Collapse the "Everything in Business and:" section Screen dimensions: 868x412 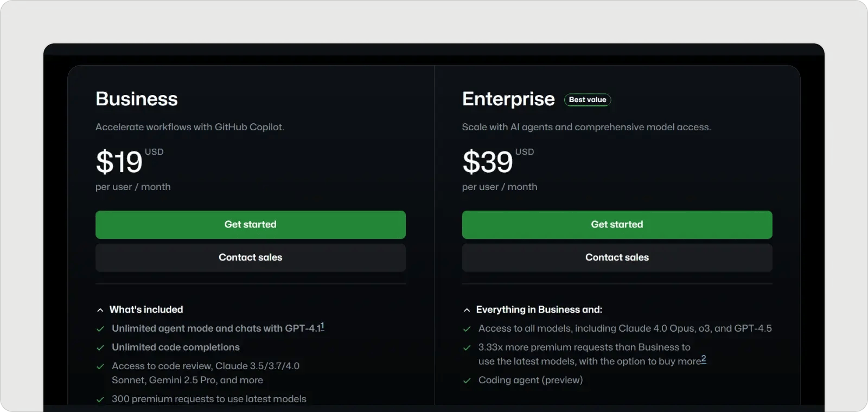coord(539,309)
